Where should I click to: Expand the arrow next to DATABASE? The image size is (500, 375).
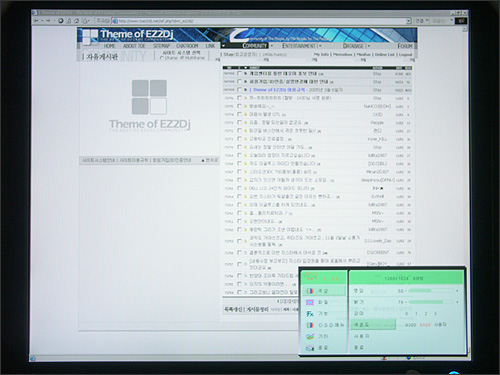[x=369, y=46]
